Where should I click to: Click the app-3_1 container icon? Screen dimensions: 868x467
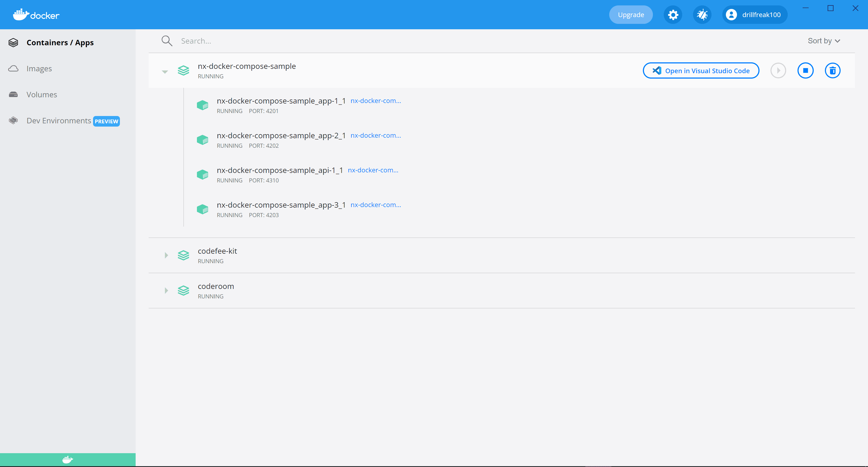click(x=203, y=209)
